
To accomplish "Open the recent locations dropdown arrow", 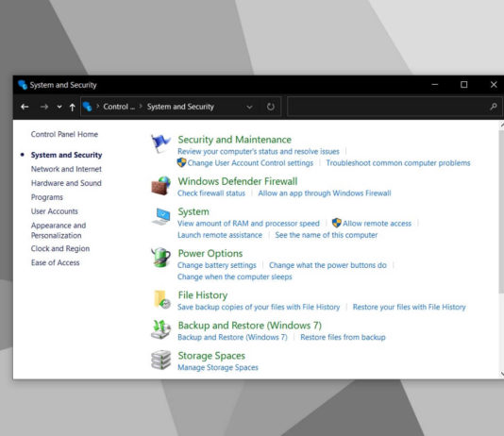I will tap(59, 107).
